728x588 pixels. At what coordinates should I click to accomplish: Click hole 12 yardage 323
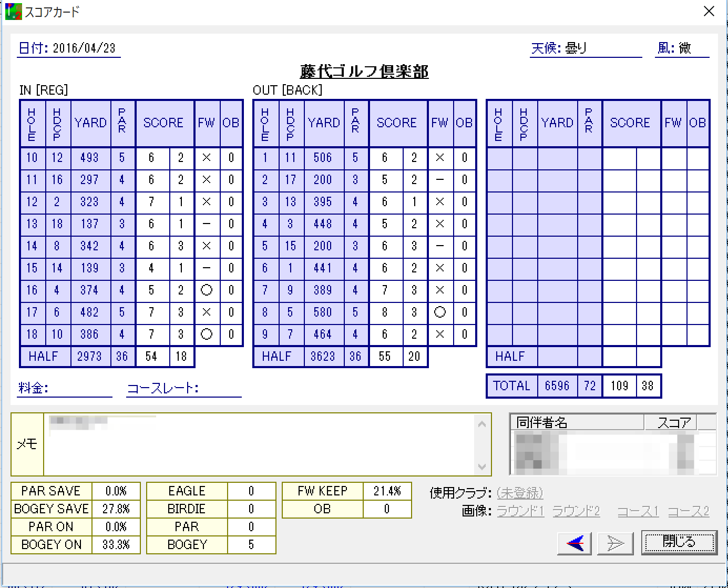[89, 202]
